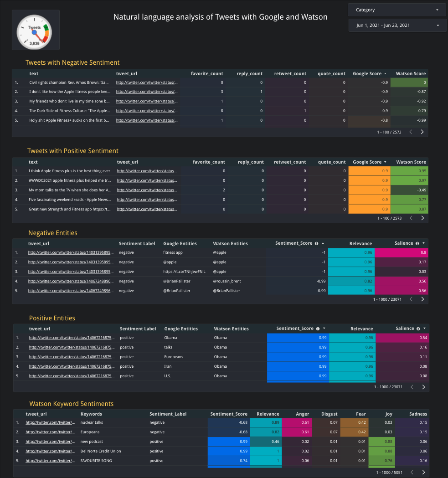Image resolution: width=448 pixels, height=478 pixels.
Task: Sort Negative Sentiment tweets by Watson Score header
Action: coord(411,73)
